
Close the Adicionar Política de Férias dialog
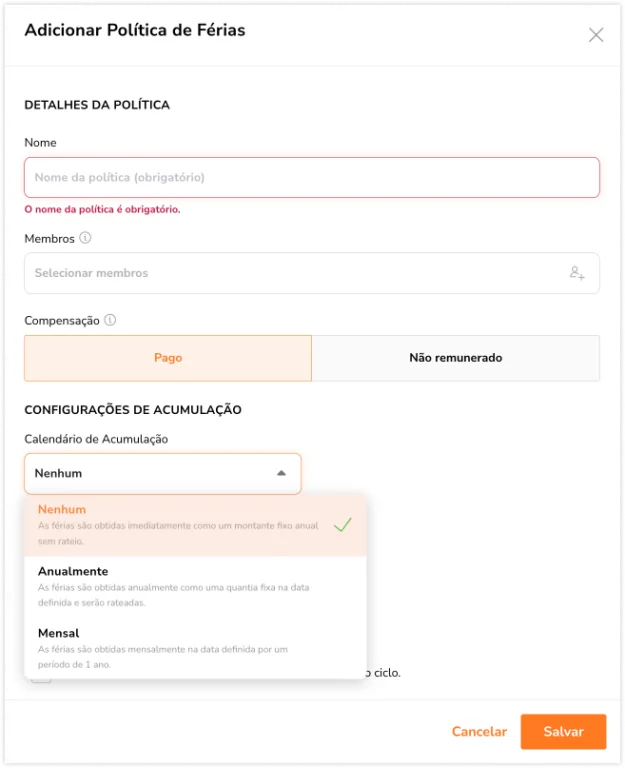596,35
